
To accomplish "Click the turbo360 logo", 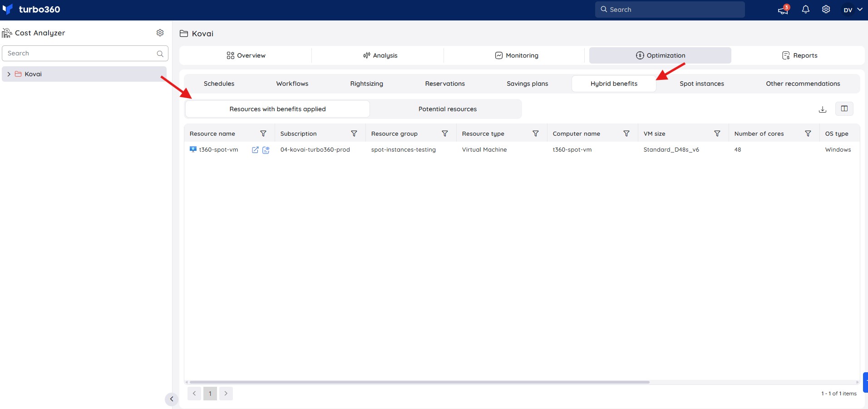I will click(x=31, y=10).
